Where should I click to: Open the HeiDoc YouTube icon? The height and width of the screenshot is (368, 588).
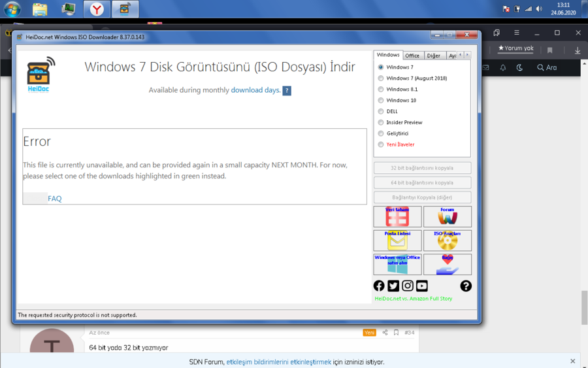[x=422, y=286]
